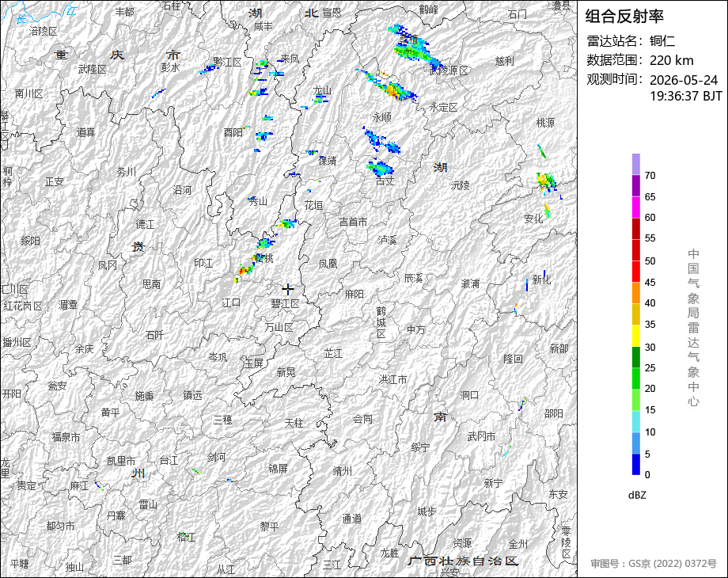Viewport: 728px width, 578px height.
Task: Click the 凤凰 county label
Action: pyautogui.click(x=328, y=264)
